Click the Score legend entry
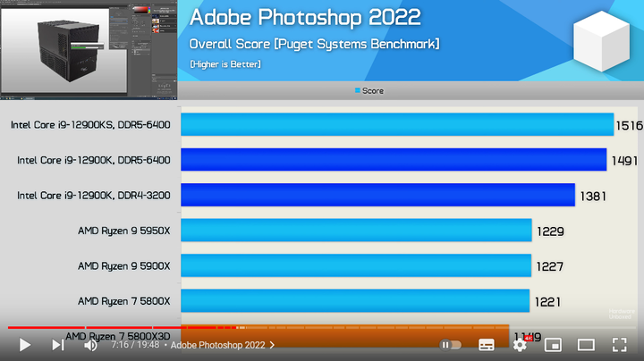This screenshot has width=644, height=361. click(x=369, y=90)
